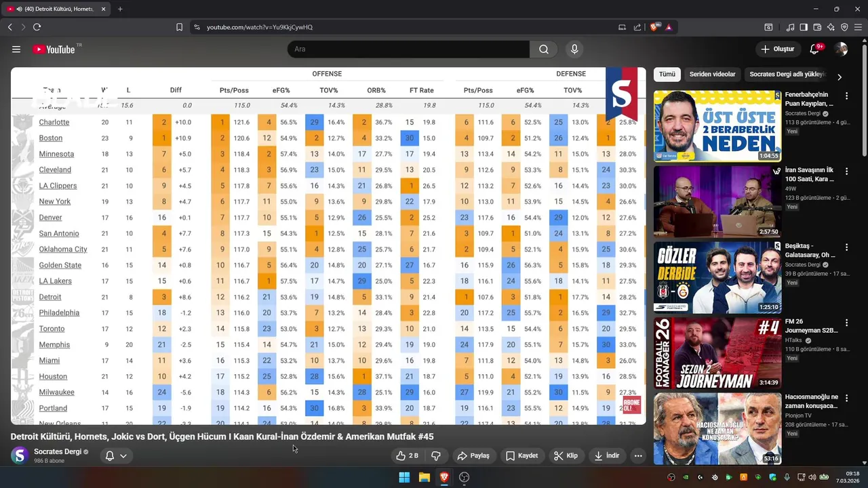Go to the YouTube home logo

54,49
